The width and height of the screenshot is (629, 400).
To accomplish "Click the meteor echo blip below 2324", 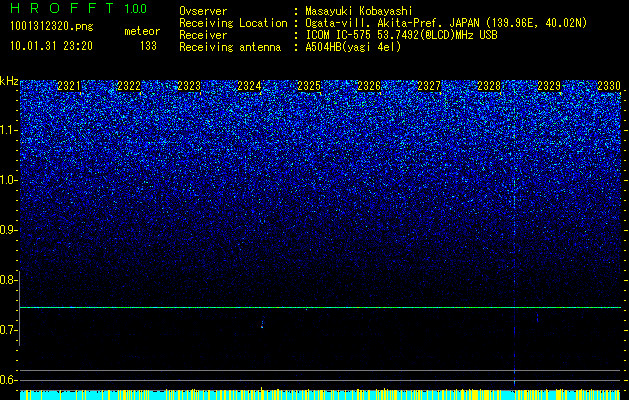I will (262, 324).
